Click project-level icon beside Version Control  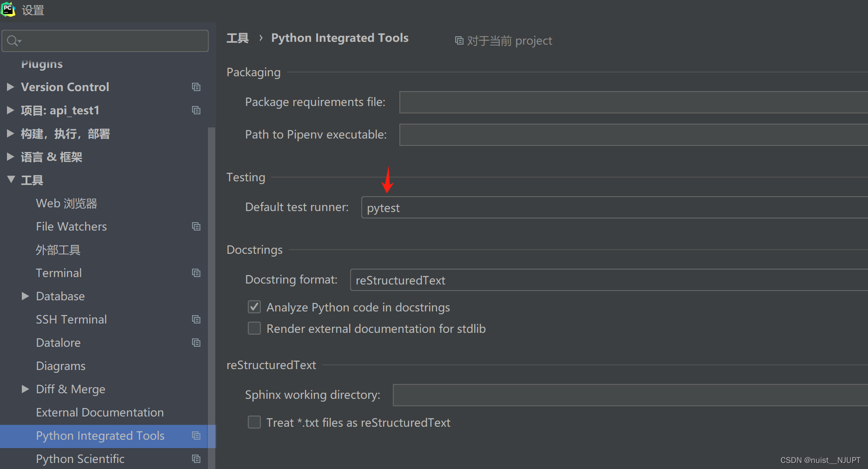click(196, 87)
